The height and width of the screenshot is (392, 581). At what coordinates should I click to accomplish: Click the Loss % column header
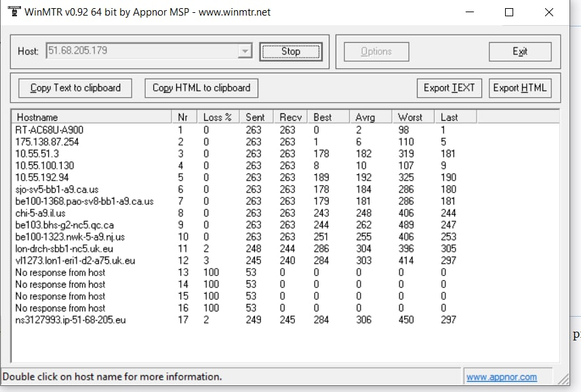click(x=218, y=117)
